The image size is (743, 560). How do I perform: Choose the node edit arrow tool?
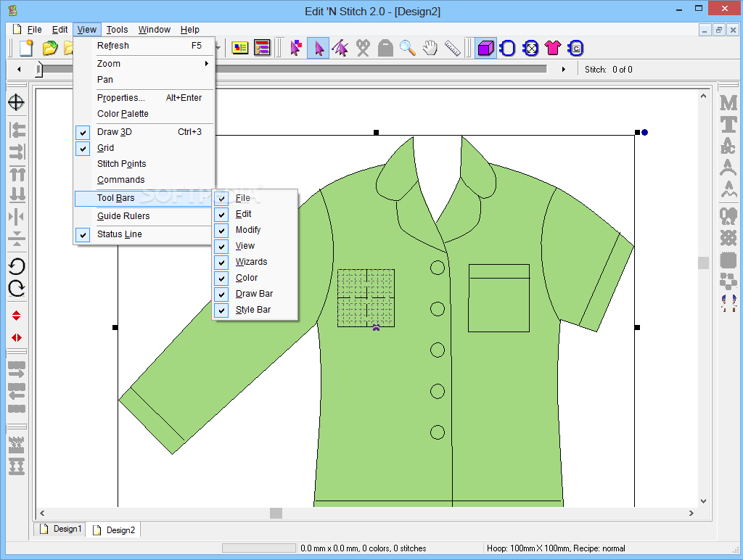[340, 48]
